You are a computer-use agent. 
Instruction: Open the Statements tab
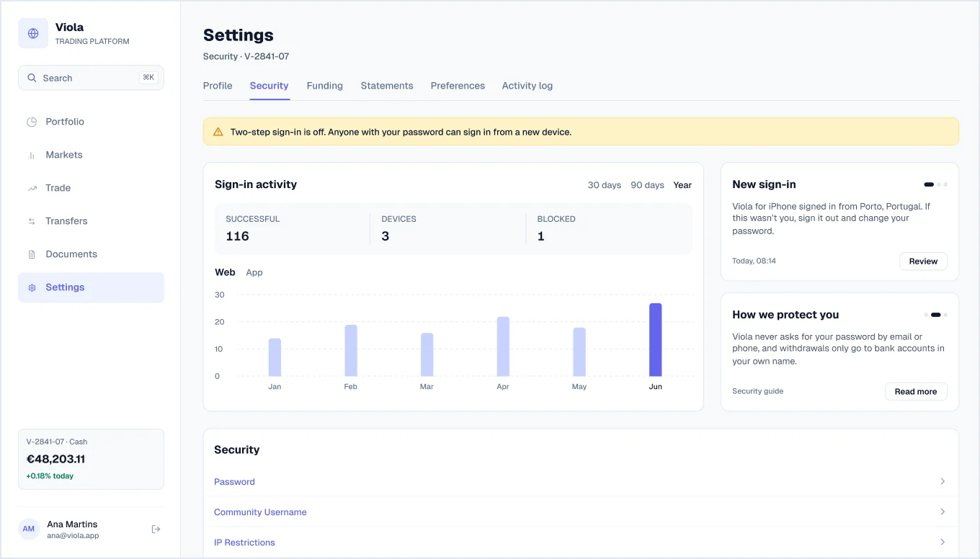(387, 86)
